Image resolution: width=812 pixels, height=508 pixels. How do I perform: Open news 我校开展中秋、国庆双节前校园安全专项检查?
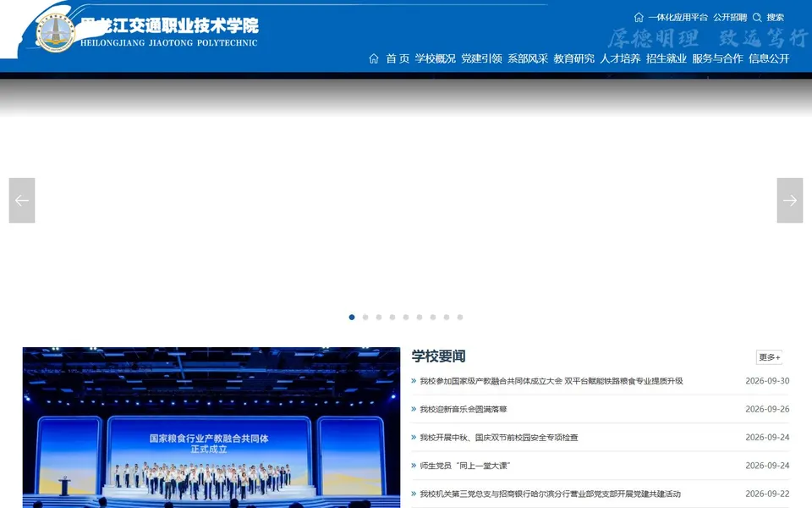pyautogui.click(x=499, y=438)
